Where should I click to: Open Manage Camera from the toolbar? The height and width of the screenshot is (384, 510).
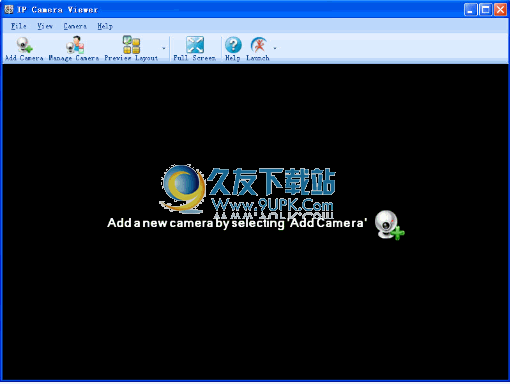[74, 49]
